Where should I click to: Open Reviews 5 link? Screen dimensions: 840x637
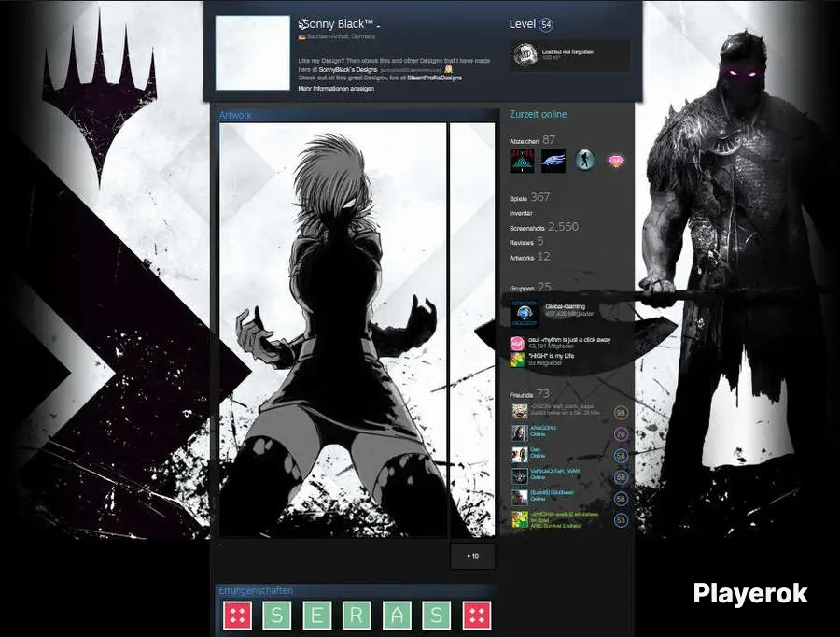(x=526, y=242)
